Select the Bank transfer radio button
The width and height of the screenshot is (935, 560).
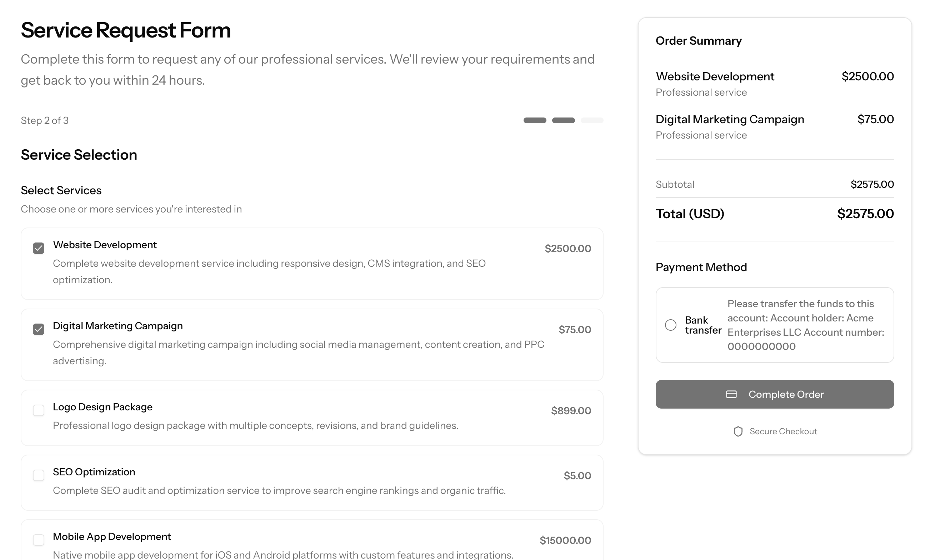pyautogui.click(x=670, y=325)
